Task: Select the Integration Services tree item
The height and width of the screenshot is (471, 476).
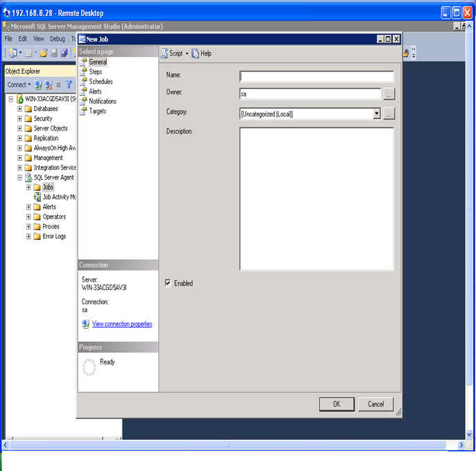Action: tap(55, 168)
